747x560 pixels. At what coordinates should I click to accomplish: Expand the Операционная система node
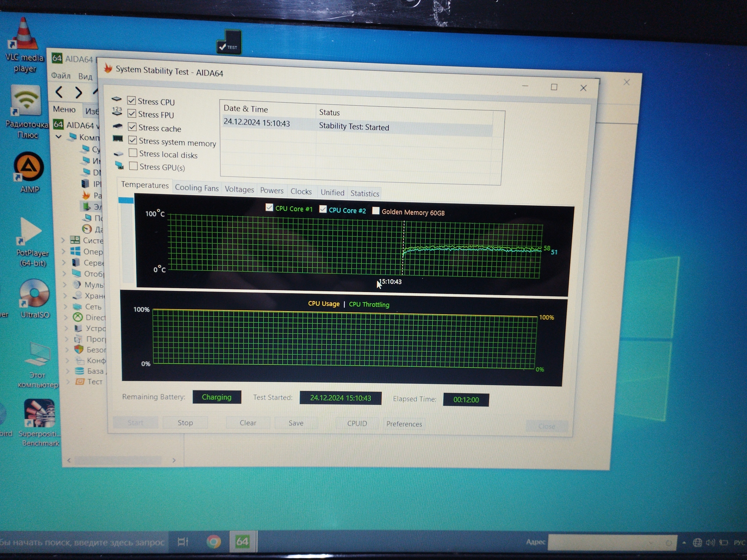(63, 251)
